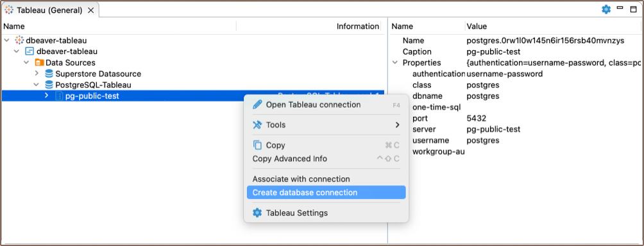Collapse the PostgreSQL-Tableau tree node

tap(37, 85)
